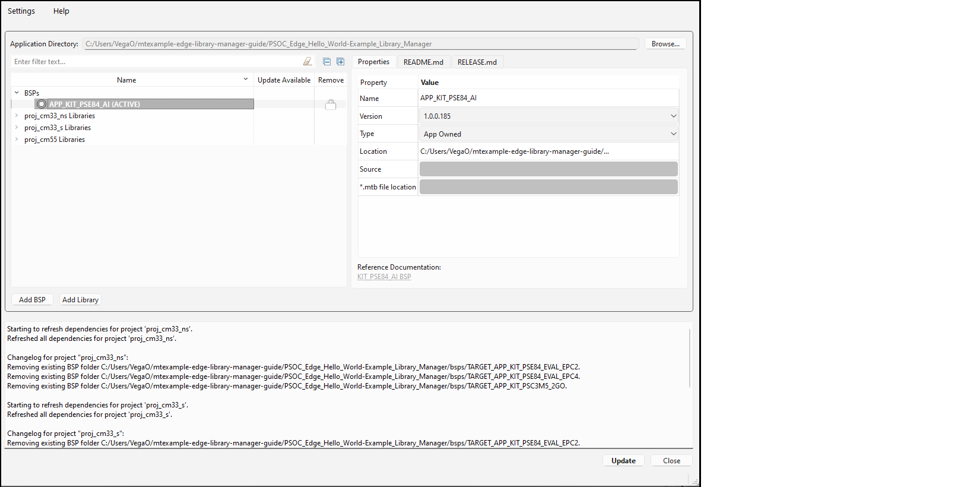Expand the proj_cm55 Libraries node
Screen dimensions: 980x487
point(17,140)
